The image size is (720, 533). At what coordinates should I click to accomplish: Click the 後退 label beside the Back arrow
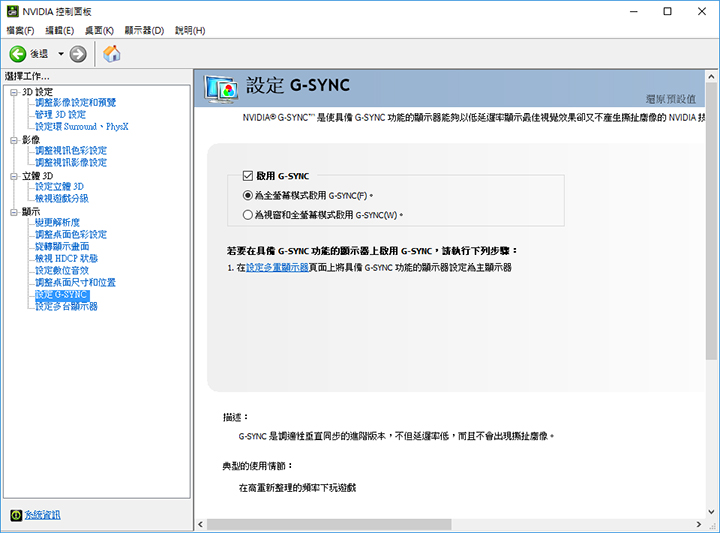(39, 54)
